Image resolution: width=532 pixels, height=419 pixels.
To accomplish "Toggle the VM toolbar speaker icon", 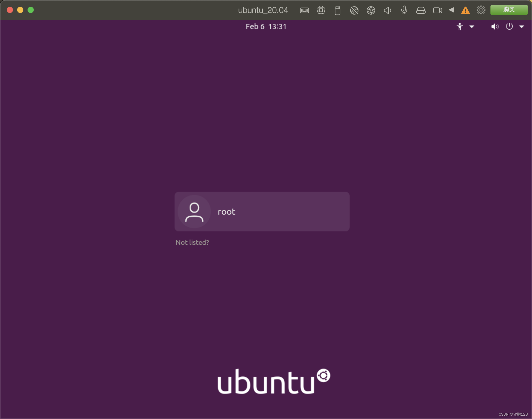I will [x=387, y=10].
